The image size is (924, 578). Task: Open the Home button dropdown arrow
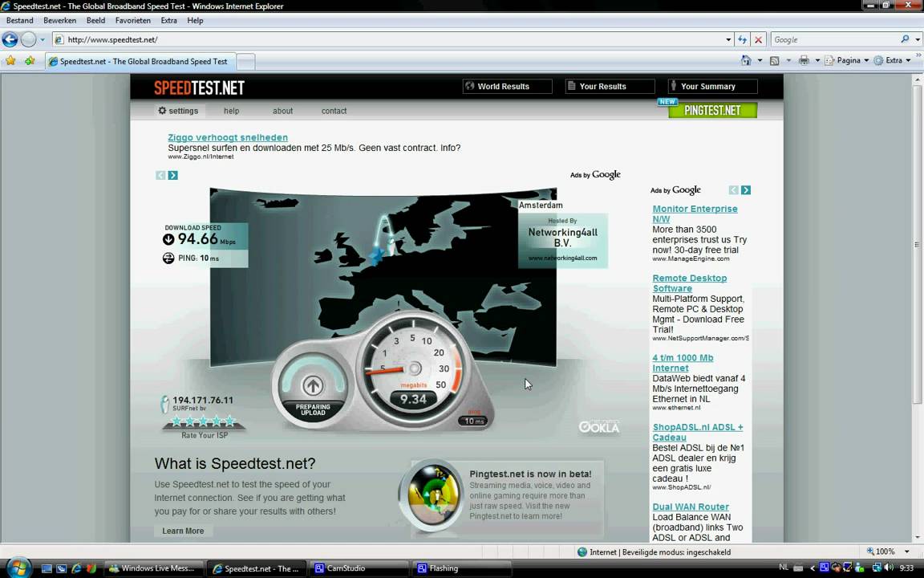(x=760, y=60)
